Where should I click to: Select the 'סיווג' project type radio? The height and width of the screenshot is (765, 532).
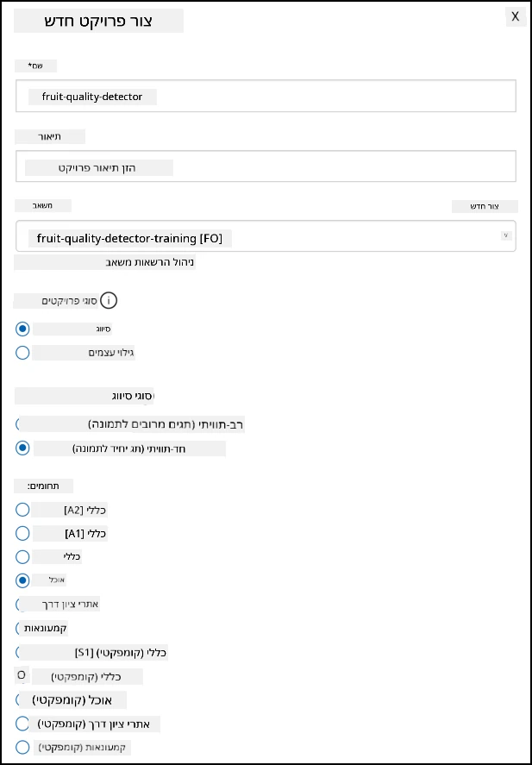pos(22,329)
